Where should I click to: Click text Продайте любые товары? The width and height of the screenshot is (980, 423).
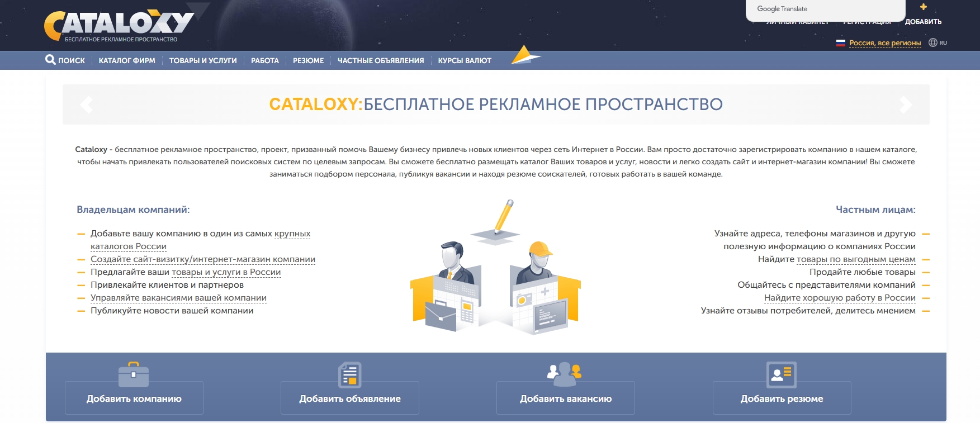(x=863, y=272)
